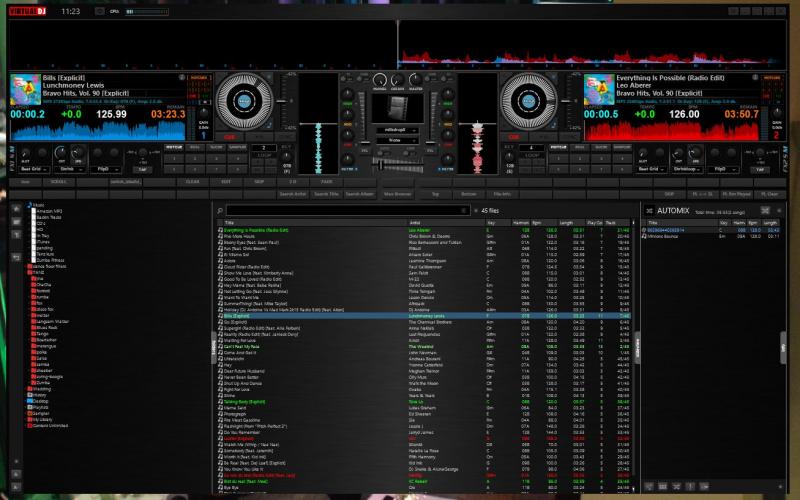The image size is (800, 500).
Task: Select Minions Bounce in the Automix list
Action: [x=710, y=236]
